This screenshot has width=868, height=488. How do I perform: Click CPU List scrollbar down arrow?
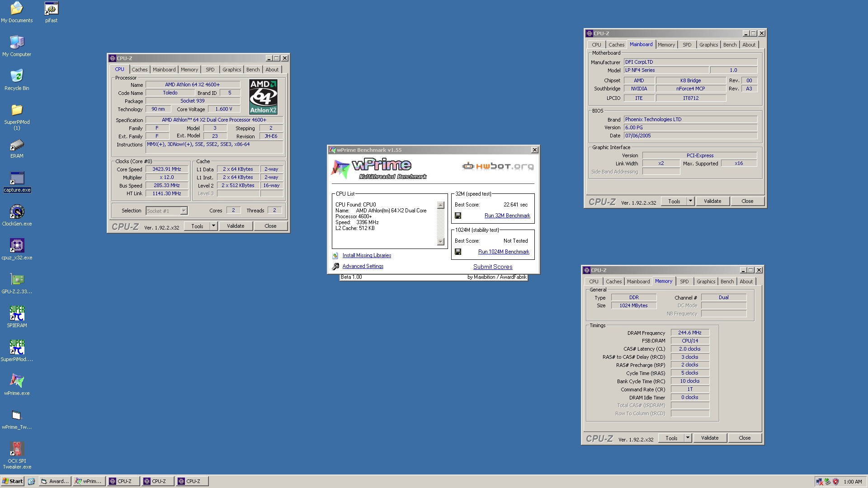tap(441, 242)
